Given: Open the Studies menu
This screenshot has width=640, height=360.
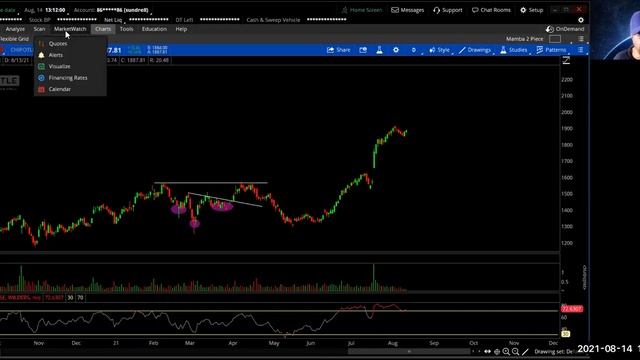Looking at the screenshot, I should tap(514, 50).
